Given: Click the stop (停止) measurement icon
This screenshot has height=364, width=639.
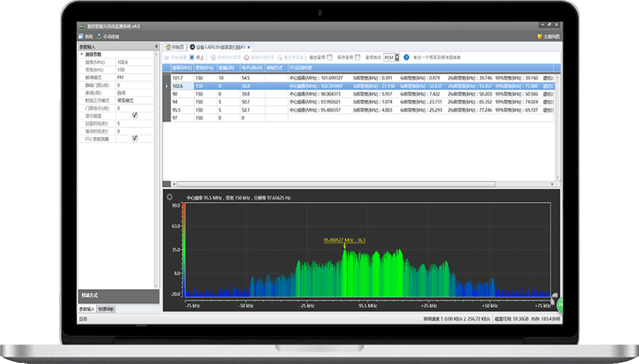Looking at the screenshot, I should coord(192,57).
